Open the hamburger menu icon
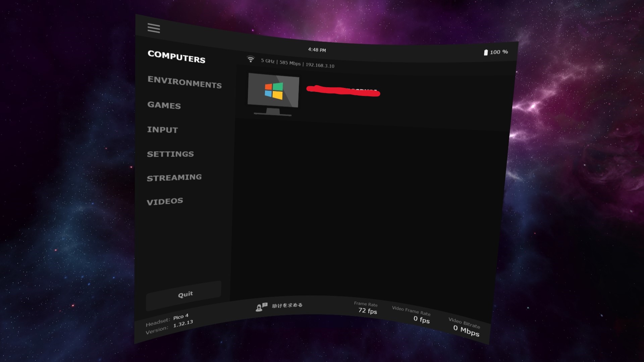 coord(154,28)
